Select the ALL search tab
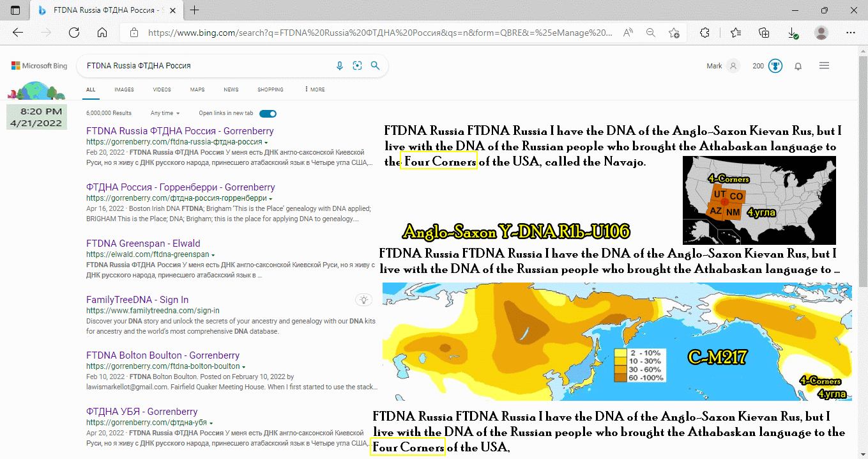 click(x=91, y=89)
